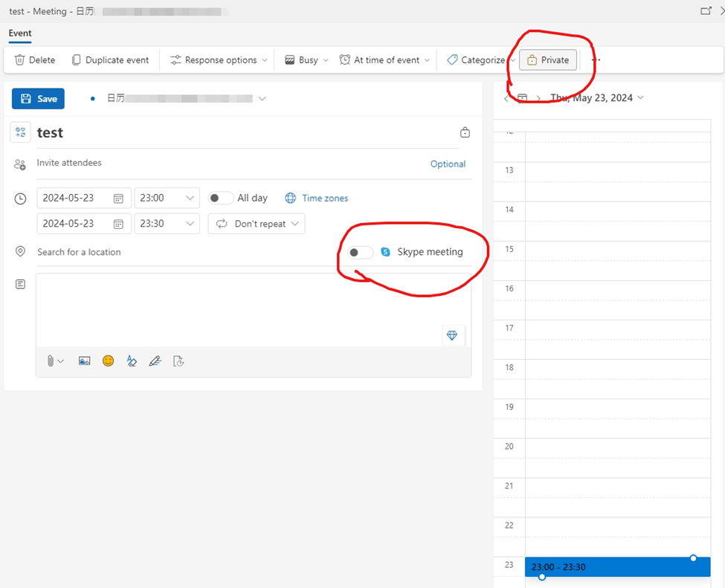725x588 pixels.
Task: Click the attach file paperclip icon
Action: (x=51, y=361)
